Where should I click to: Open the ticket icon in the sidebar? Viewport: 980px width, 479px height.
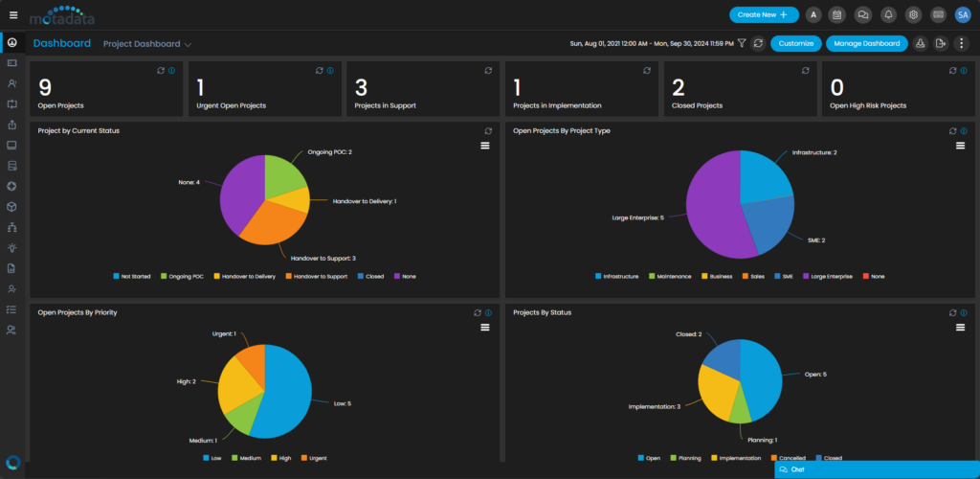[11, 63]
